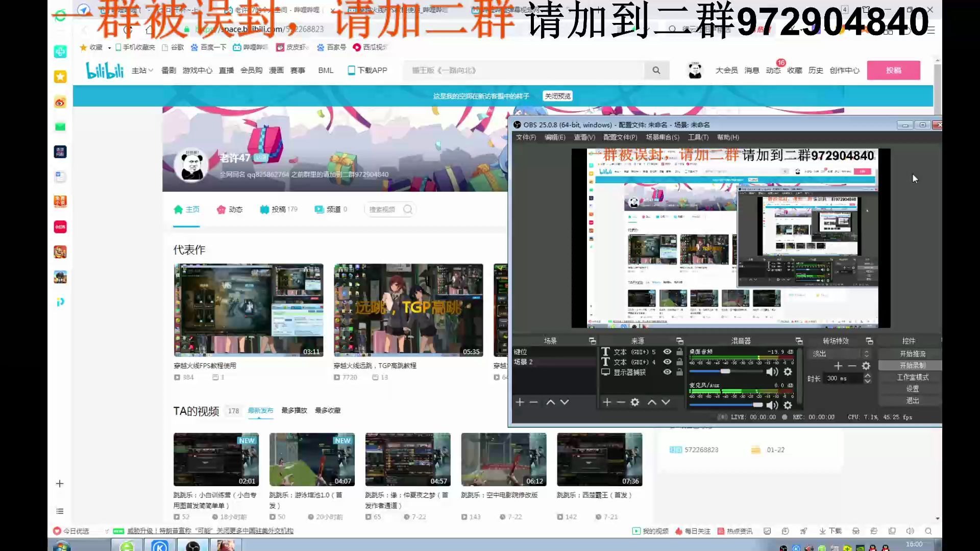Open the Weibo icon in browser sidebar
Viewport: 980px width, 551px height.
point(60,102)
